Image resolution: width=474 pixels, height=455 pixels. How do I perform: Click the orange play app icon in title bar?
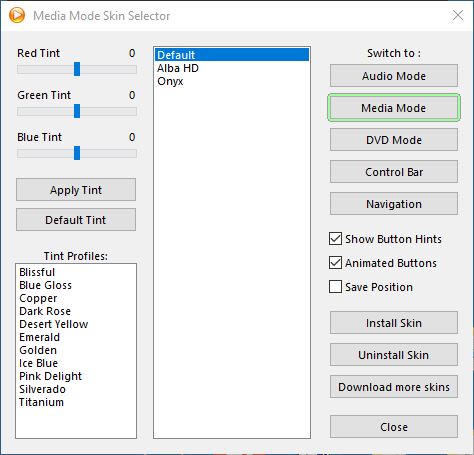pyautogui.click(x=17, y=15)
